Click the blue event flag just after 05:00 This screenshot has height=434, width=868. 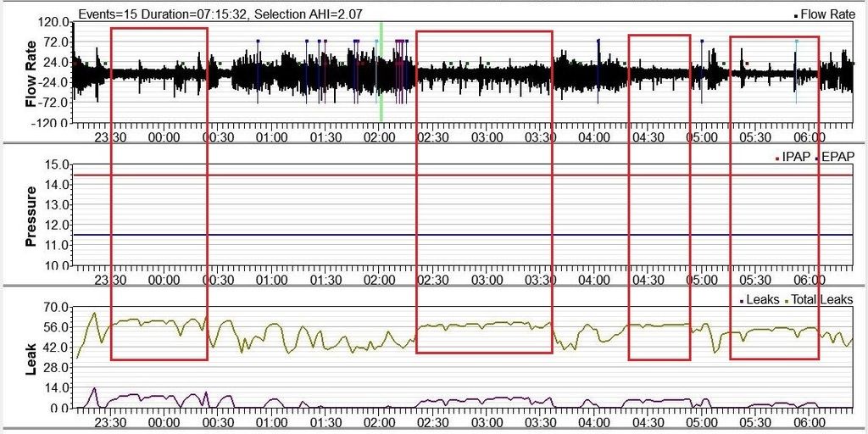pyautogui.click(x=703, y=42)
